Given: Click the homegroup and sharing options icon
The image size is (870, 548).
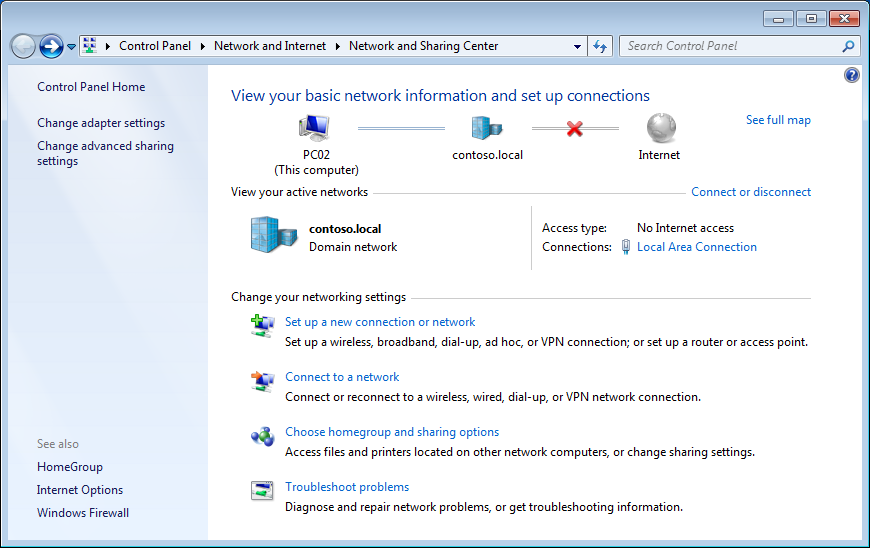Looking at the screenshot, I should tap(261, 436).
